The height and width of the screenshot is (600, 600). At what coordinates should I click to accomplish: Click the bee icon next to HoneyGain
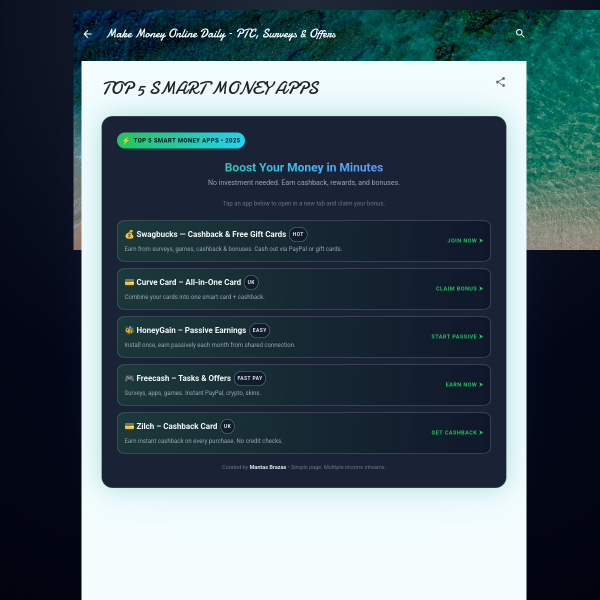129,330
